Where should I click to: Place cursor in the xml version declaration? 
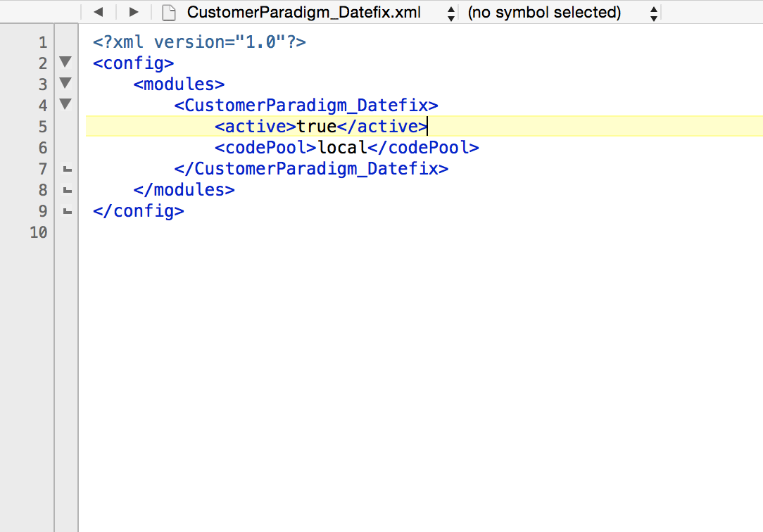coord(199,42)
